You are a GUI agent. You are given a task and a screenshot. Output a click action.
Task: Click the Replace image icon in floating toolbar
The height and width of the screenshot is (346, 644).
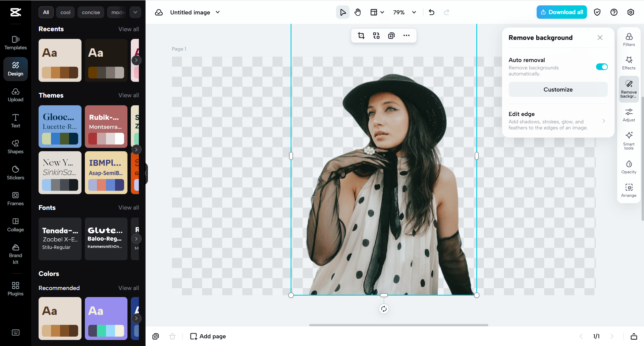(376, 35)
